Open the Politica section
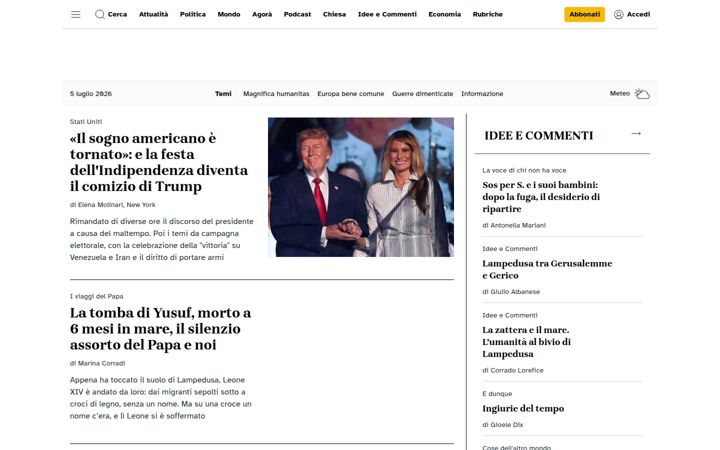Screen dimensions: 720x450 click(193, 15)
